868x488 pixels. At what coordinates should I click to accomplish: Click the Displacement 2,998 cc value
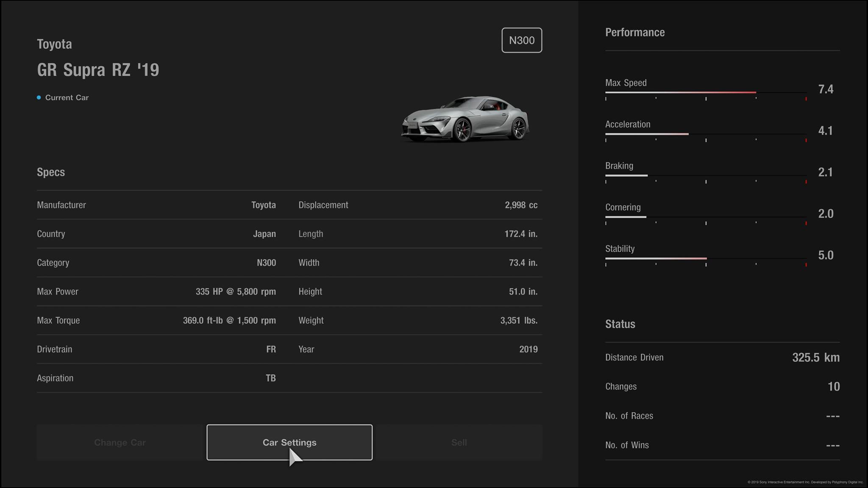(521, 205)
